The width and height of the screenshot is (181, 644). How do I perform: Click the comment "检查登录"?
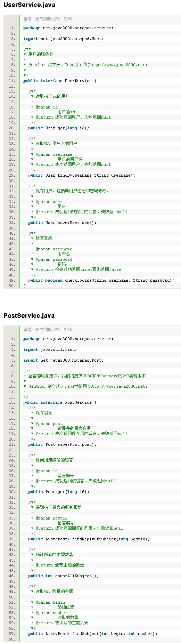coord(42,238)
